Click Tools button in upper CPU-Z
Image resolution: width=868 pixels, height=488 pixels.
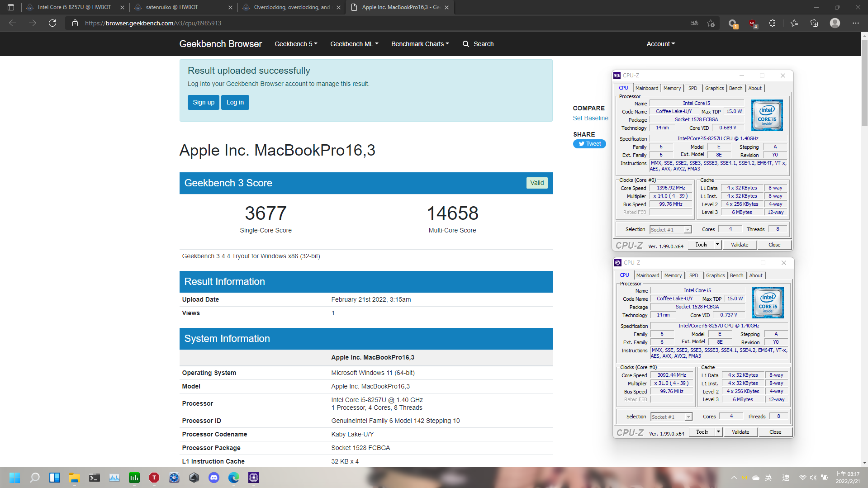701,245
